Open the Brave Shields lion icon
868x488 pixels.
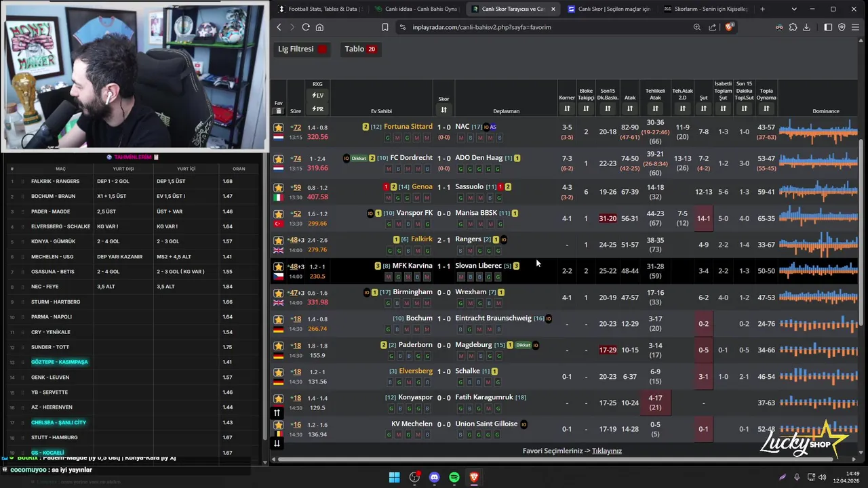click(x=729, y=27)
